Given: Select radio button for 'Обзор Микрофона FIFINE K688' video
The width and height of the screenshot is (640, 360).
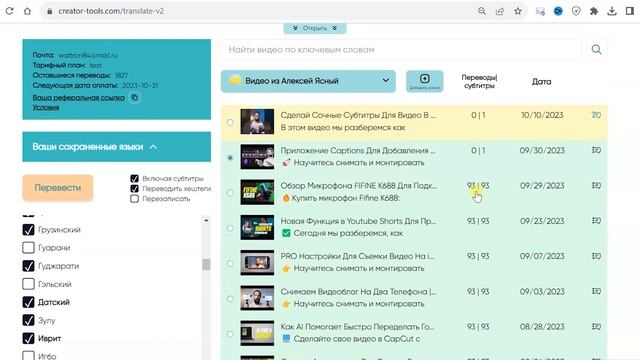Looking at the screenshot, I should coord(230,193).
